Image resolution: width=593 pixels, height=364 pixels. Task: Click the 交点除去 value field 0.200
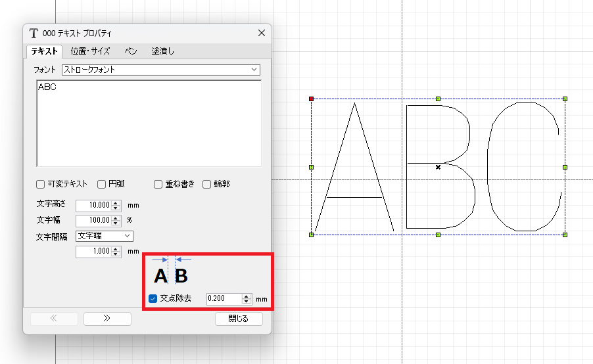(224, 298)
